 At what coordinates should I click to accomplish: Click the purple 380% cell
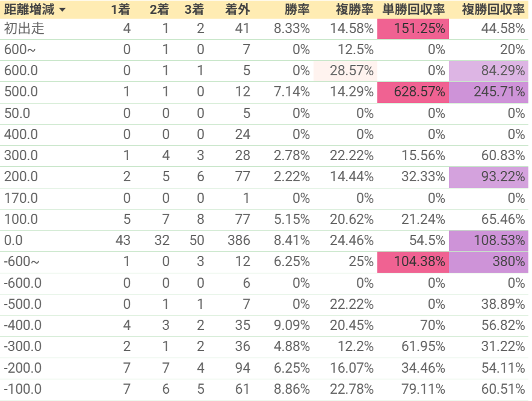[489, 262]
